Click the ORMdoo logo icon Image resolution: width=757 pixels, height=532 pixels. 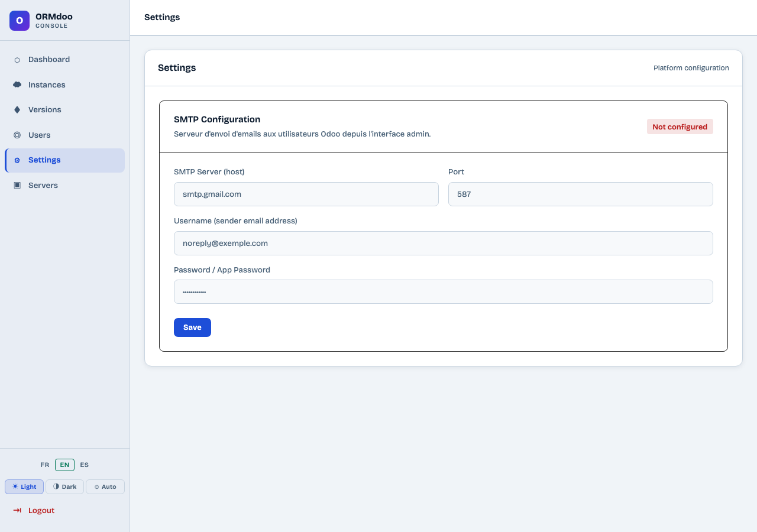pyautogui.click(x=20, y=21)
